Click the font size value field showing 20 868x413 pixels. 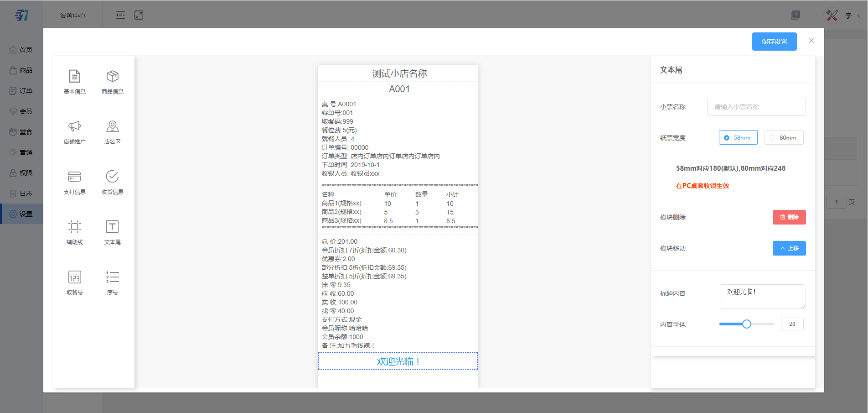[x=792, y=324]
